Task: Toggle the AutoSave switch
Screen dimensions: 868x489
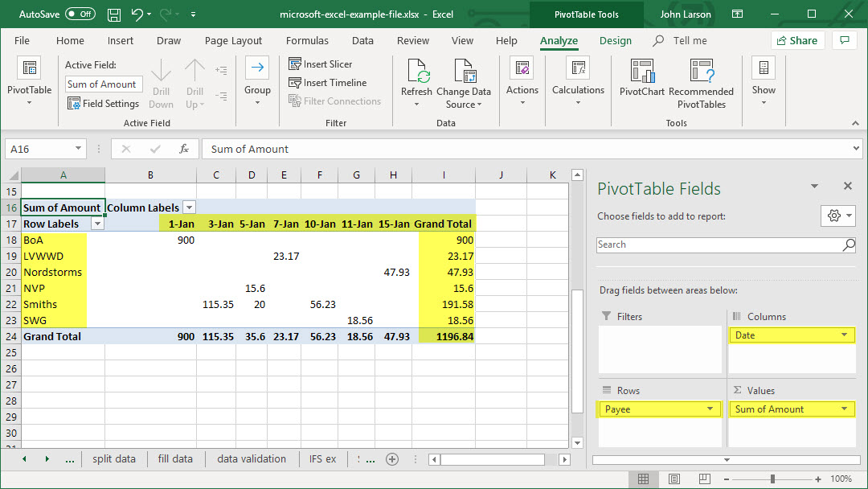Action: point(80,14)
